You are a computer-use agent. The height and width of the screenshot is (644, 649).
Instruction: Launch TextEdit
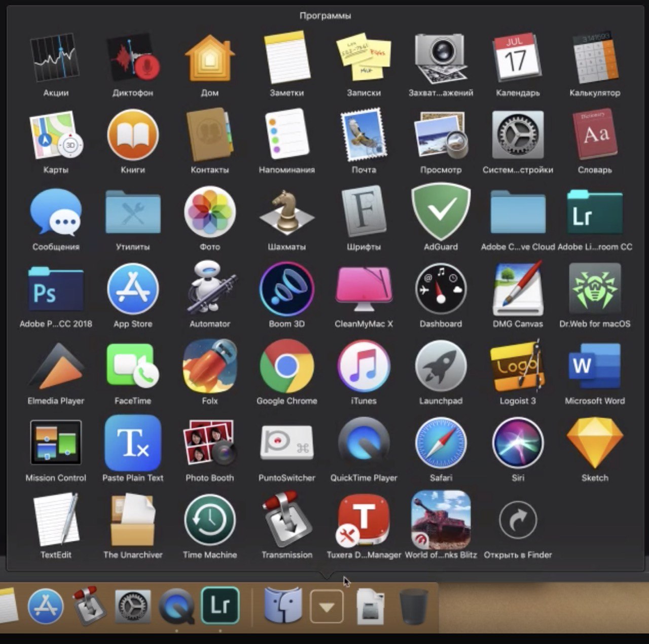56,520
